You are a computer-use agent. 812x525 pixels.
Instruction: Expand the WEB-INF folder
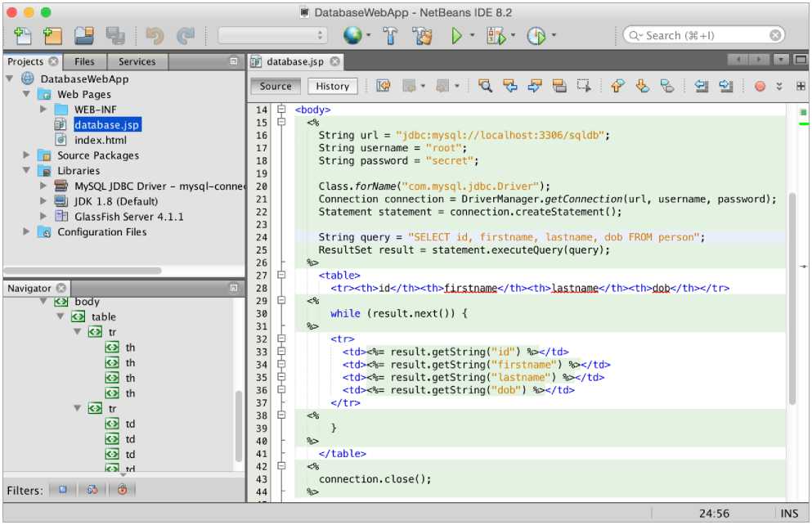pos(44,109)
